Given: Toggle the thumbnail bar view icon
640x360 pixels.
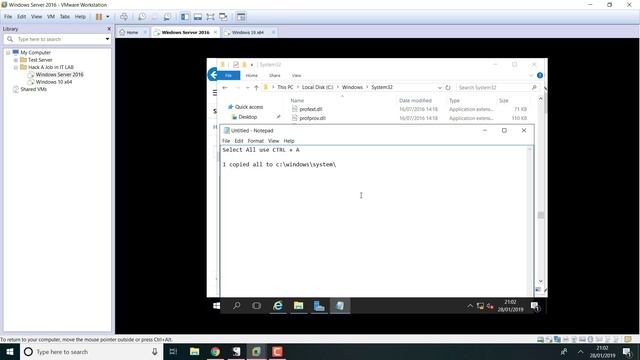Looking at the screenshot, I should coord(198,17).
